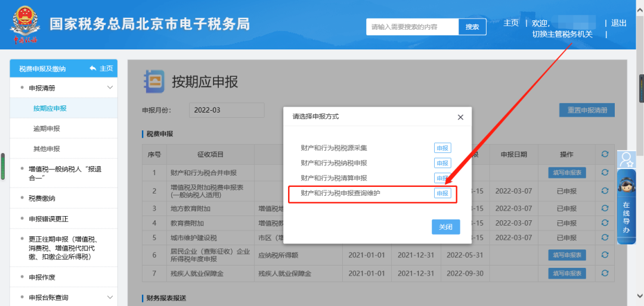
Task: Close the 请选择申报方式 dialog with X
Action: pyautogui.click(x=460, y=117)
